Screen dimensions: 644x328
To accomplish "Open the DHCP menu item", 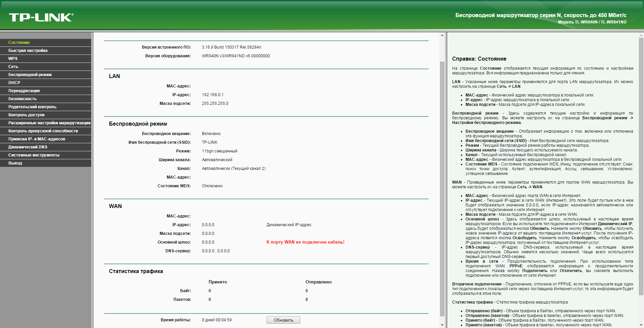I will pos(46,83).
